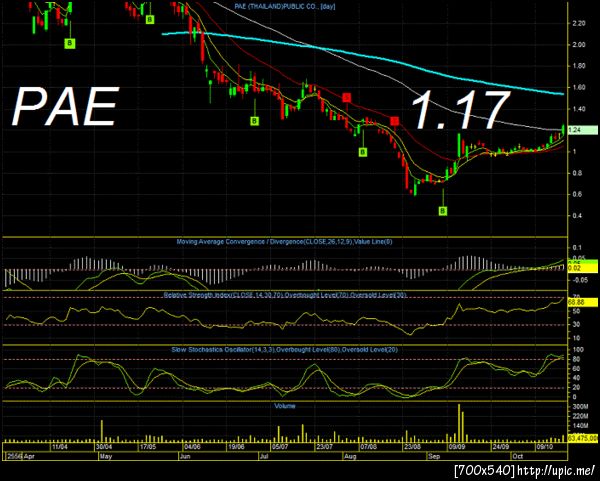
Task: Click the 100 stochastic axis value
Action: (x=578, y=350)
